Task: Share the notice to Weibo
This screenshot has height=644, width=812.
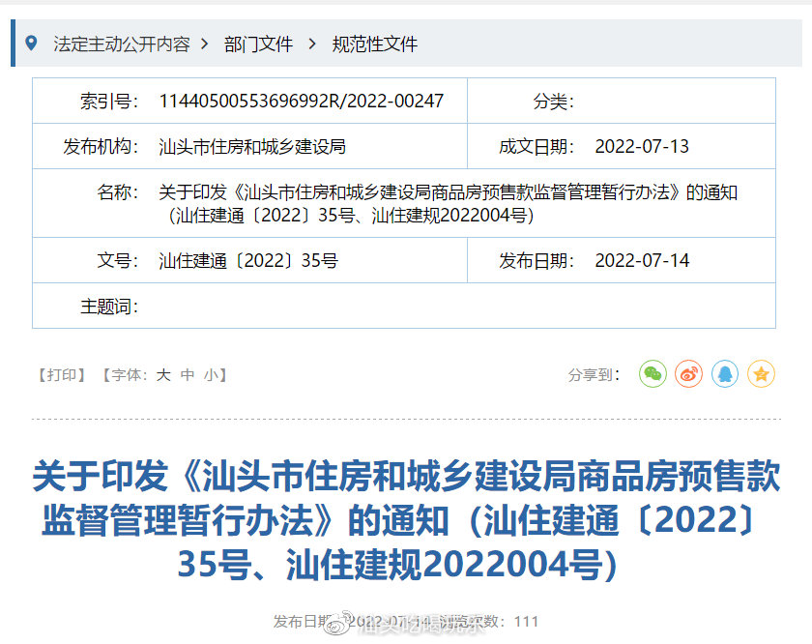Action: pos(688,373)
